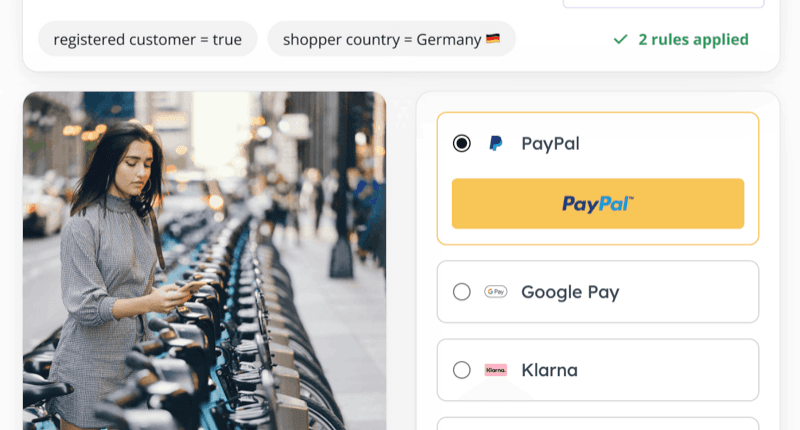
Task: Click the yellow PayPal checkout button
Action: point(598,204)
